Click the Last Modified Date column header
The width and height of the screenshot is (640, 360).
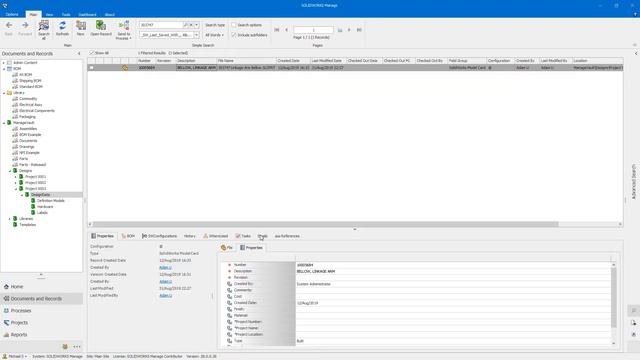(x=328, y=60)
